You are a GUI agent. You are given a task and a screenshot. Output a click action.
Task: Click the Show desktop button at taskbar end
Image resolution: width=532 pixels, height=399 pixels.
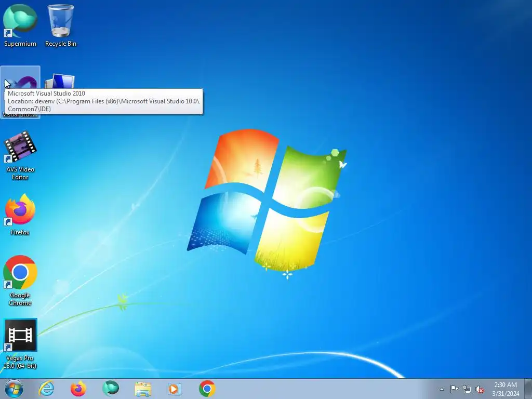point(528,389)
